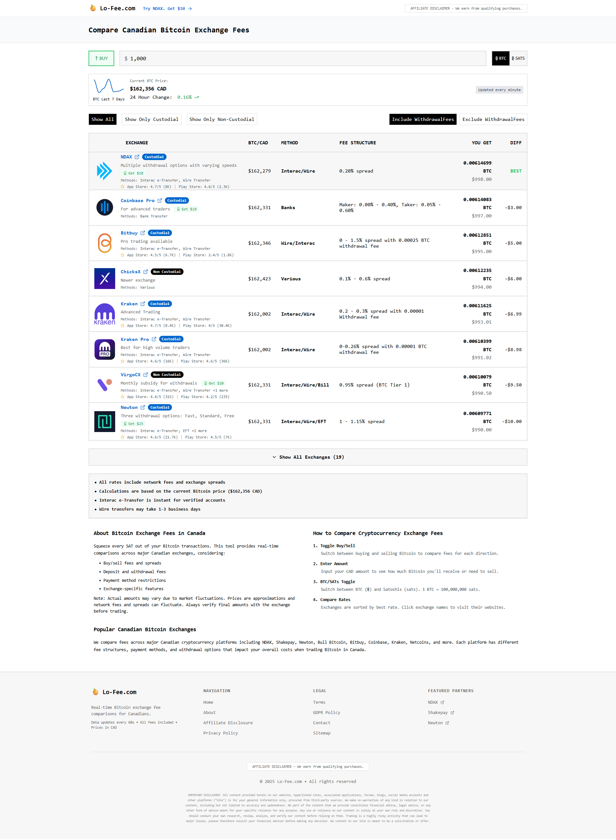Click the DIFF column header

(516, 143)
